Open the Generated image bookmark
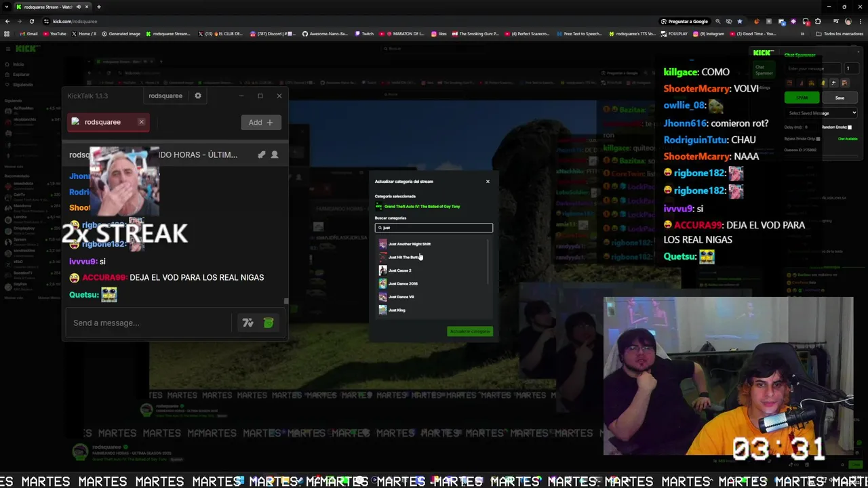868x488 pixels. [121, 34]
